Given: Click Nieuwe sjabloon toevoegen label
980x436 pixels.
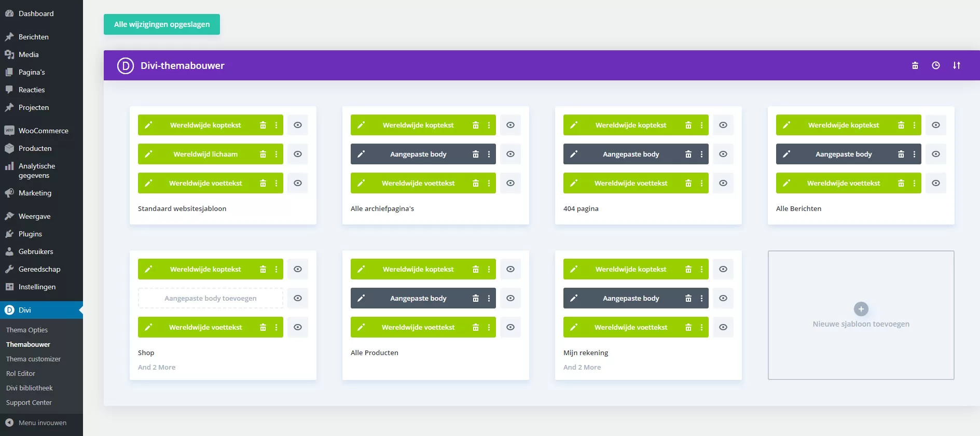Looking at the screenshot, I should point(861,324).
